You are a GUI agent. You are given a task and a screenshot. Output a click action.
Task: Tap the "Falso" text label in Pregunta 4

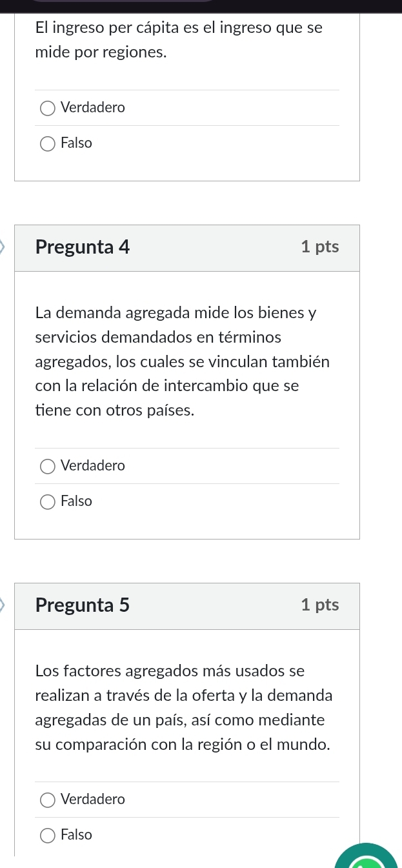point(76,501)
